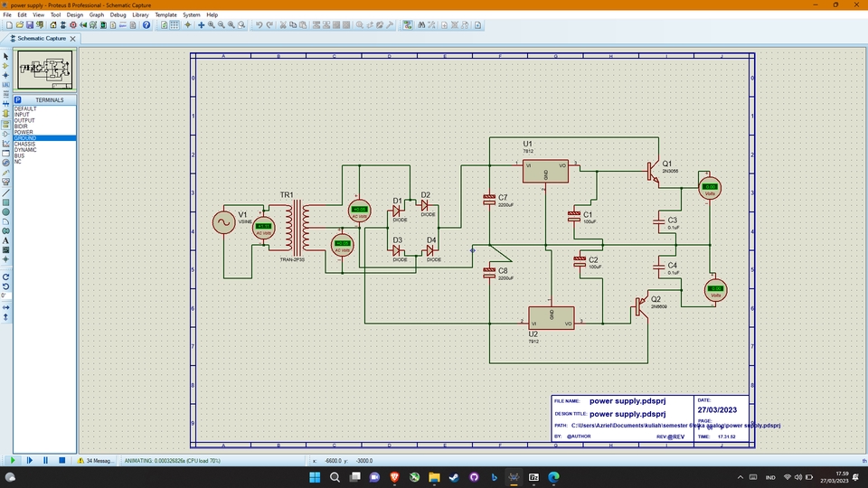Click Rotate Clockwise button
Image resolution: width=868 pixels, height=488 pixels.
point(5,277)
